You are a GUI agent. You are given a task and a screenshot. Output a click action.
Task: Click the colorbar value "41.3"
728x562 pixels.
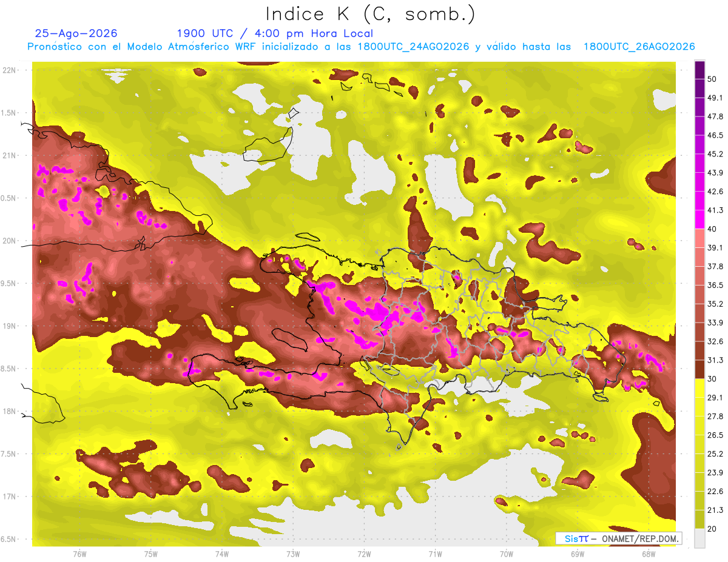(715, 210)
